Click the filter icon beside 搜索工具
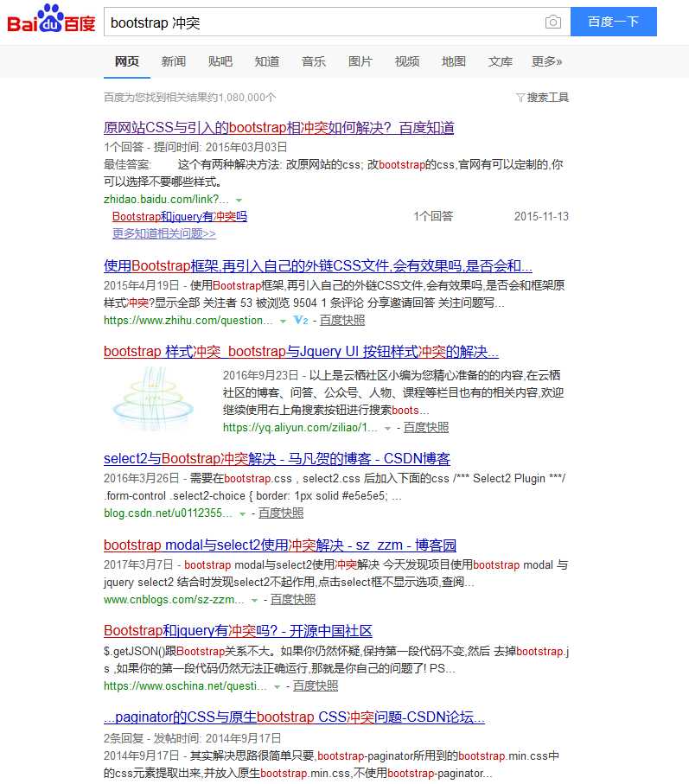 pos(520,98)
